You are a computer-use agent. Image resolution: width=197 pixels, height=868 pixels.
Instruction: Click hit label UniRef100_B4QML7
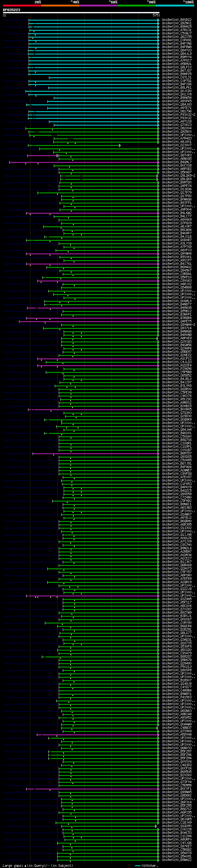(x=176, y=162)
